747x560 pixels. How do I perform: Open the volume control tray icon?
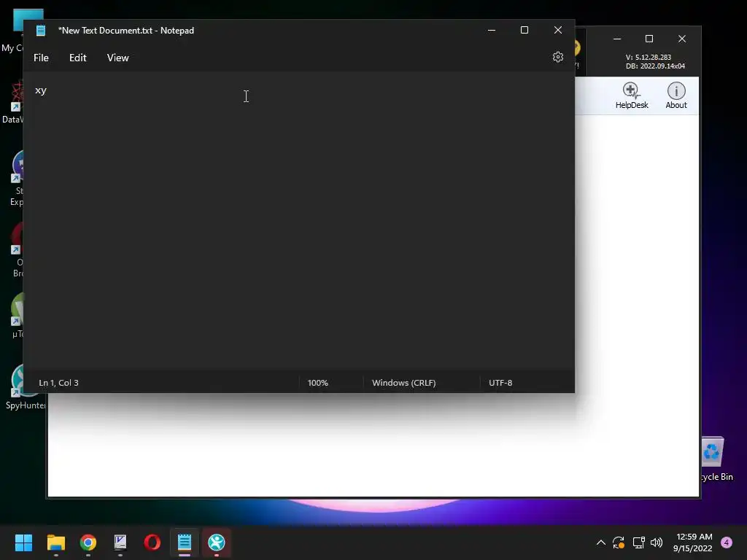click(x=657, y=542)
